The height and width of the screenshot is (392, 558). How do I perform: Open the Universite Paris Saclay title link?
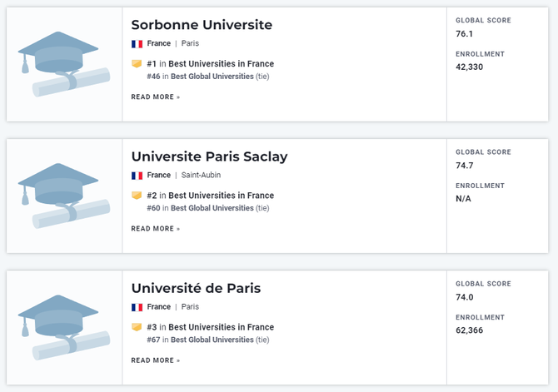209,156
